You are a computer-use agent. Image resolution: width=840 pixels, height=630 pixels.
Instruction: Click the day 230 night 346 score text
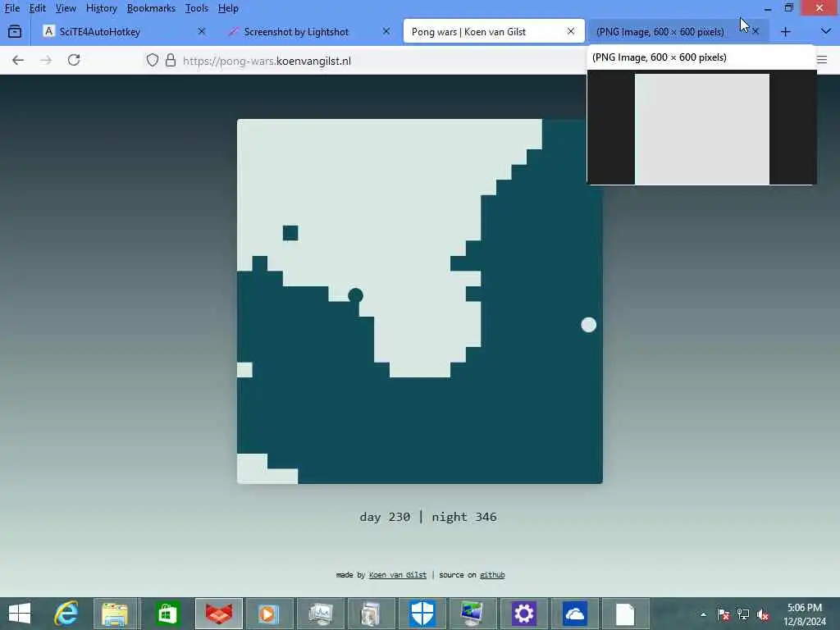[x=428, y=517]
